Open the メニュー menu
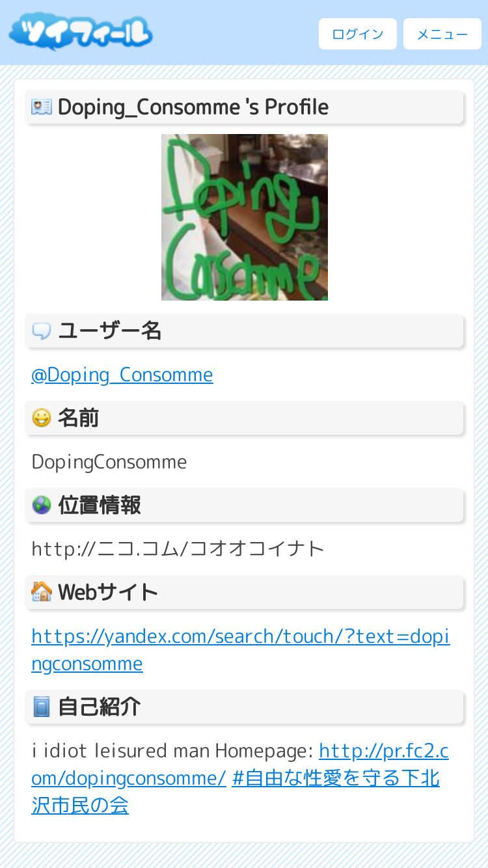The width and height of the screenshot is (488, 868). 442,34
